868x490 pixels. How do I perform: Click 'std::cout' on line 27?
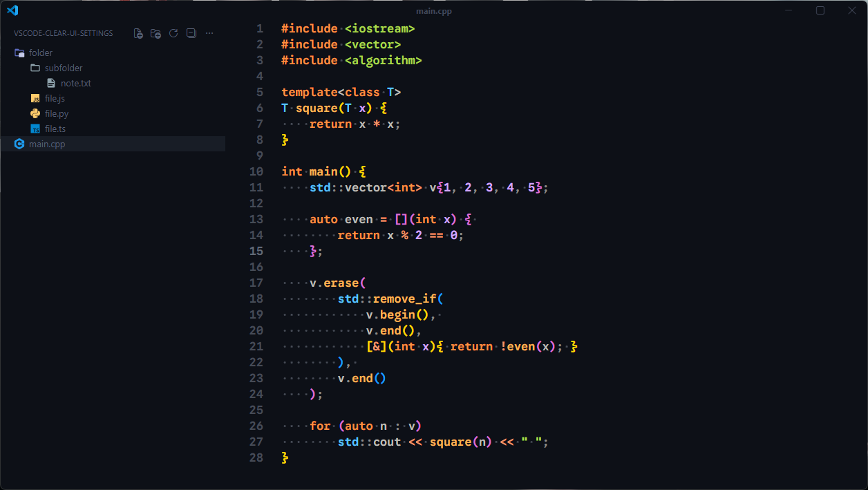[x=369, y=442]
